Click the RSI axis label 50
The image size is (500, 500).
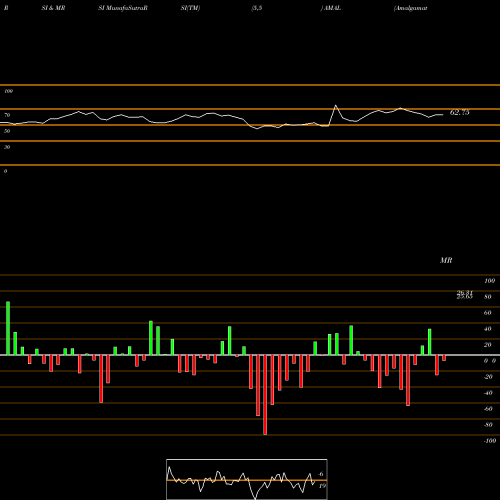point(7,131)
